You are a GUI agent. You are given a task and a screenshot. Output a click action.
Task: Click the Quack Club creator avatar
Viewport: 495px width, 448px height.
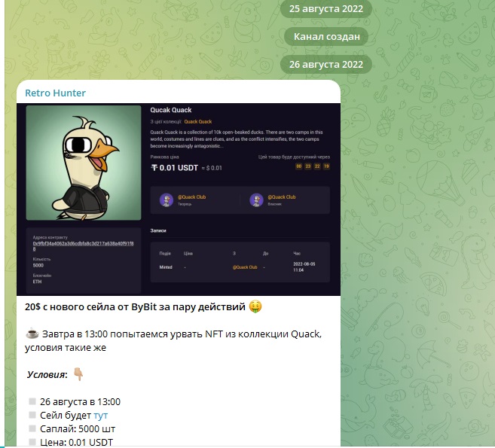coord(167,200)
